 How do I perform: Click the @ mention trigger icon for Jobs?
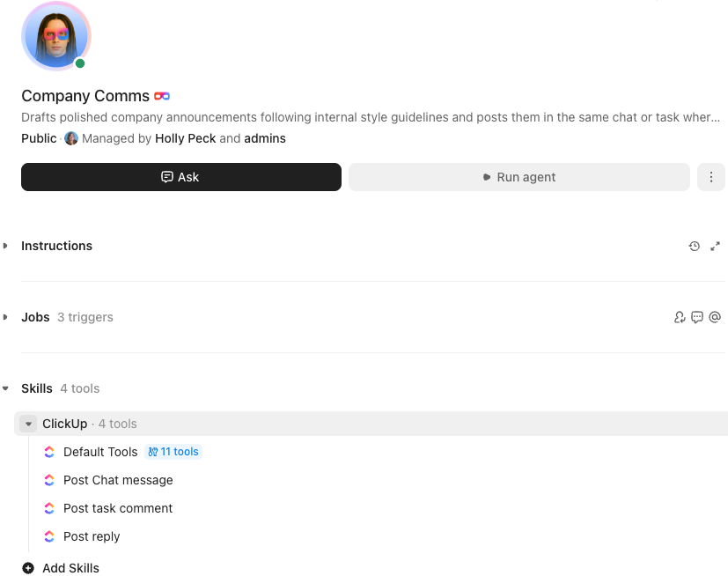(715, 317)
